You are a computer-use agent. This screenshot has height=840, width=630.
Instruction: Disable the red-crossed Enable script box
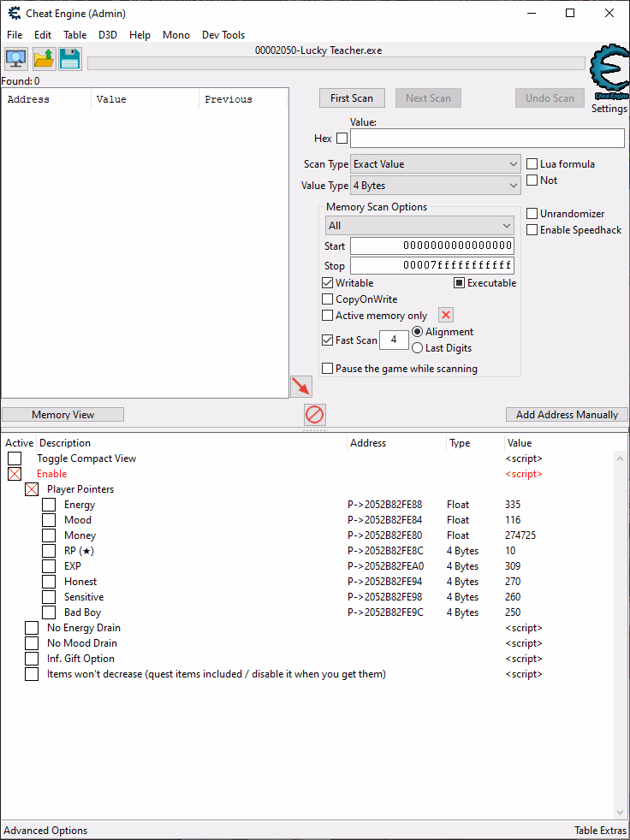click(x=15, y=474)
